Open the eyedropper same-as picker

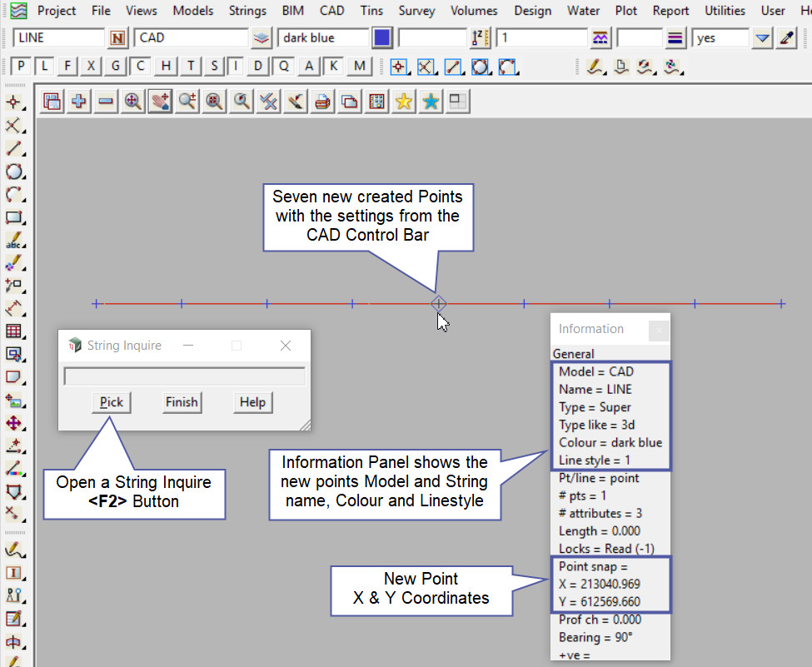click(786, 38)
